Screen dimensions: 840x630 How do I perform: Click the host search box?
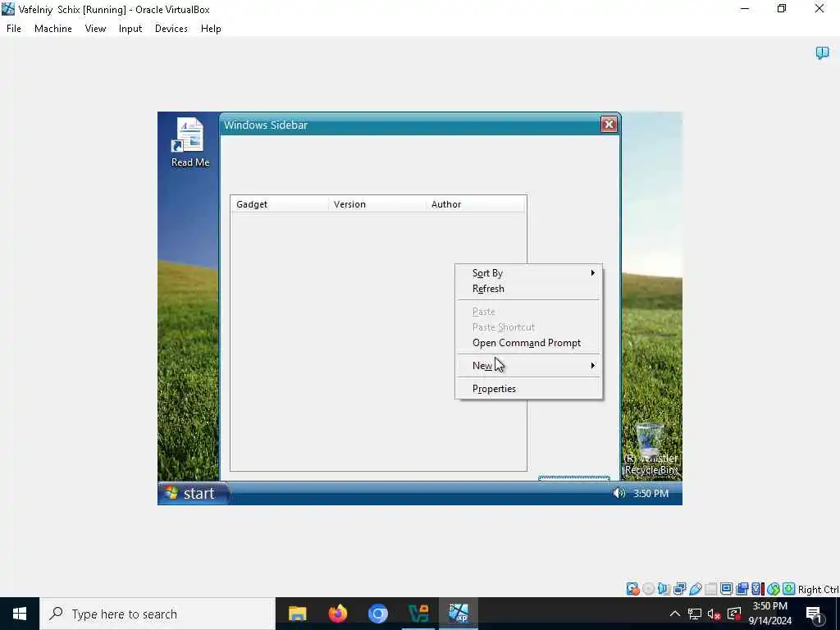click(x=157, y=614)
